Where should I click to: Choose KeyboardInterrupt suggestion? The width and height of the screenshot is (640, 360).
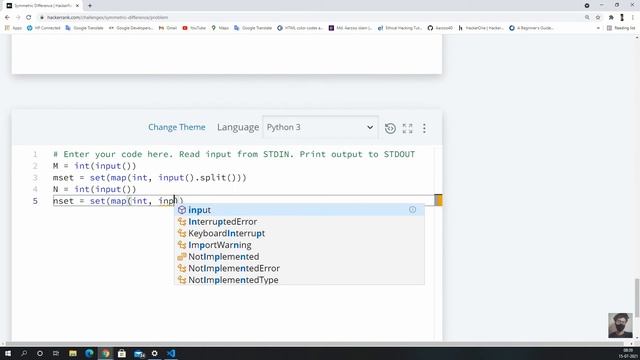(299, 233)
